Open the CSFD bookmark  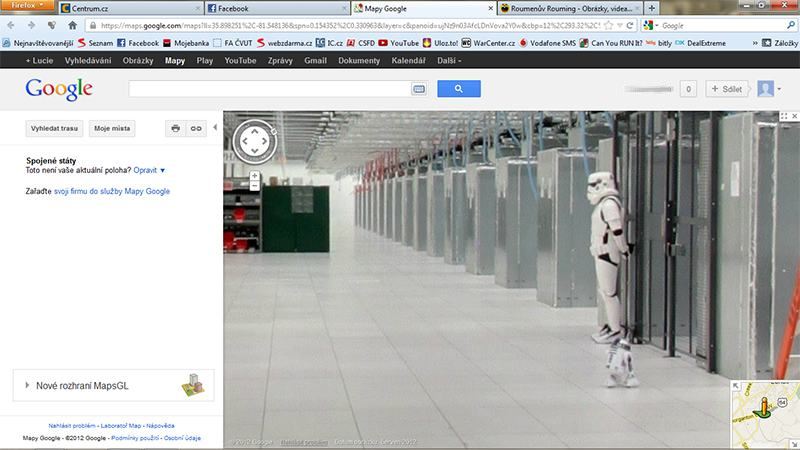pyautogui.click(x=361, y=43)
